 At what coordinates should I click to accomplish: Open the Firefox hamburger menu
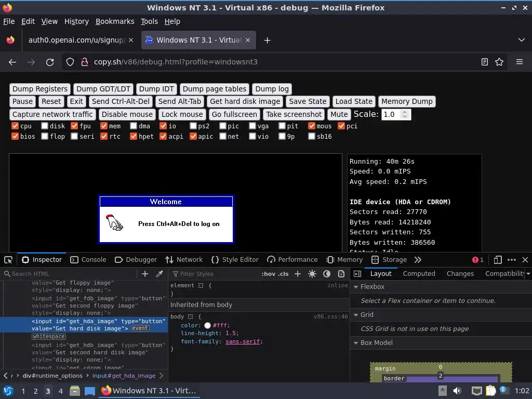pyautogui.click(x=520, y=62)
